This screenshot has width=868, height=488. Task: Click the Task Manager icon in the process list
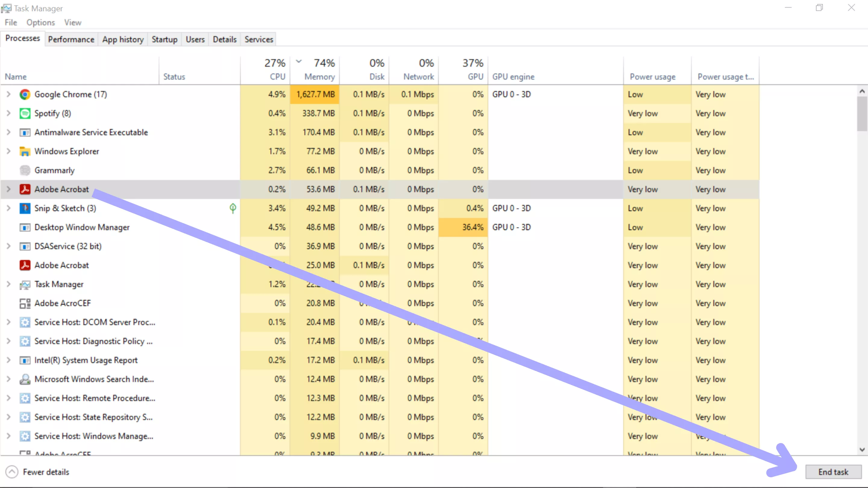(x=25, y=284)
